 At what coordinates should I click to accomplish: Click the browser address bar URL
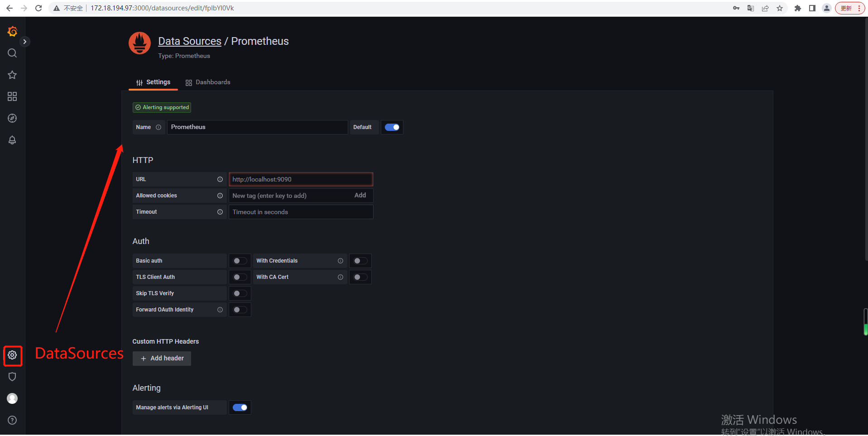tap(162, 8)
